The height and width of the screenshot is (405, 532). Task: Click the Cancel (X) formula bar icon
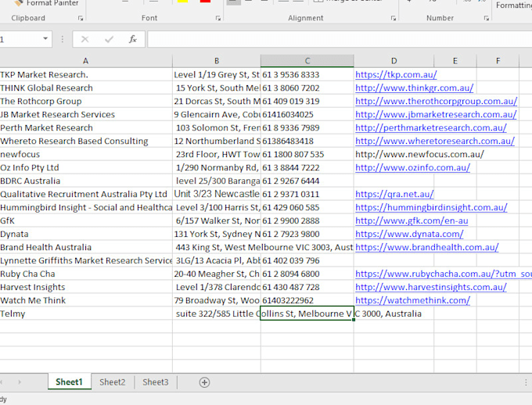[x=84, y=39]
